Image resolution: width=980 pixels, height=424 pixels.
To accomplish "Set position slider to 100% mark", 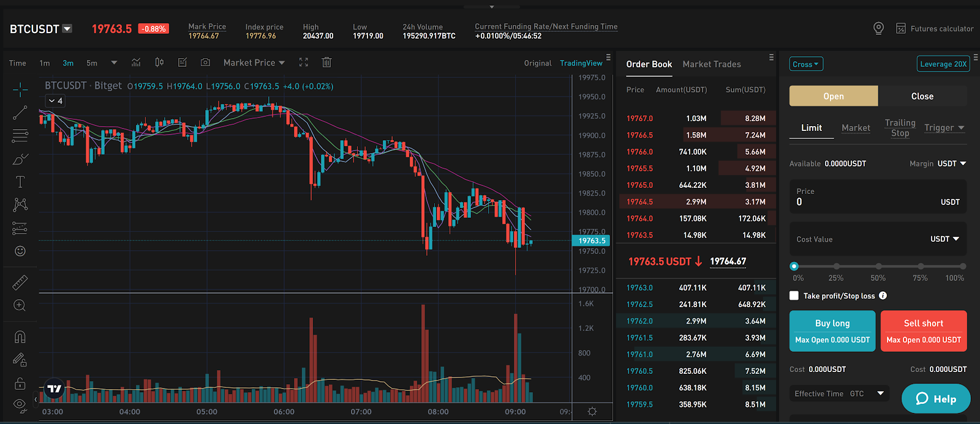I will 963,266.
